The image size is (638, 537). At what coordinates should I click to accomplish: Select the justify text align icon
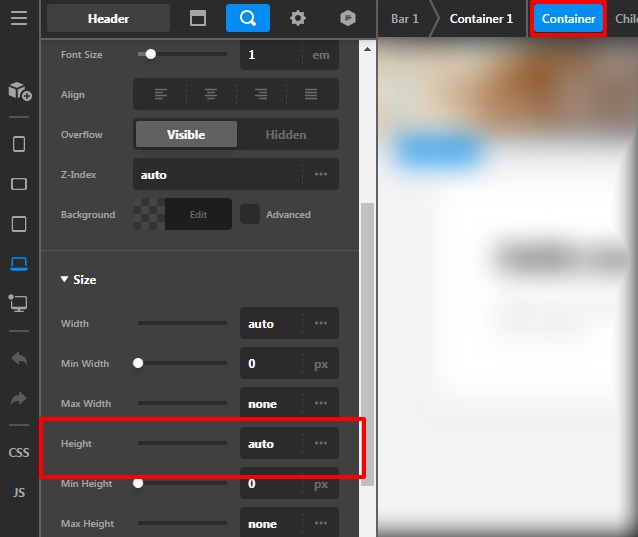pyautogui.click(x=311, y=95)
